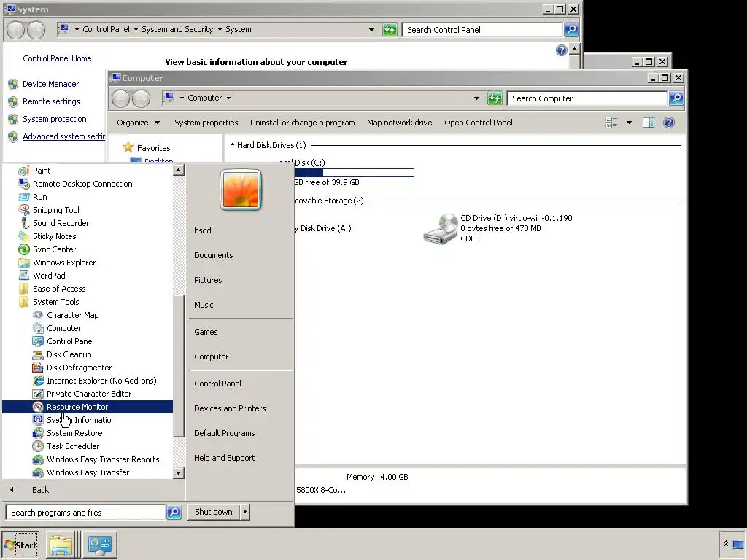Image resolution: width=747 pixels, height=560 pixels.
Task: Click refresh button in System address bar
Action: pos(390,30)
